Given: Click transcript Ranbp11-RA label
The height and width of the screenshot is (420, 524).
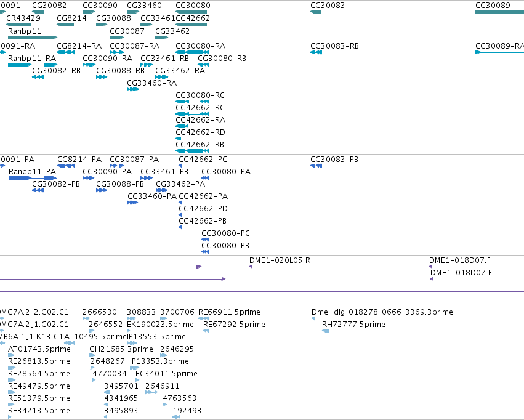Looking at the screenshot, I should coord(32,58).
